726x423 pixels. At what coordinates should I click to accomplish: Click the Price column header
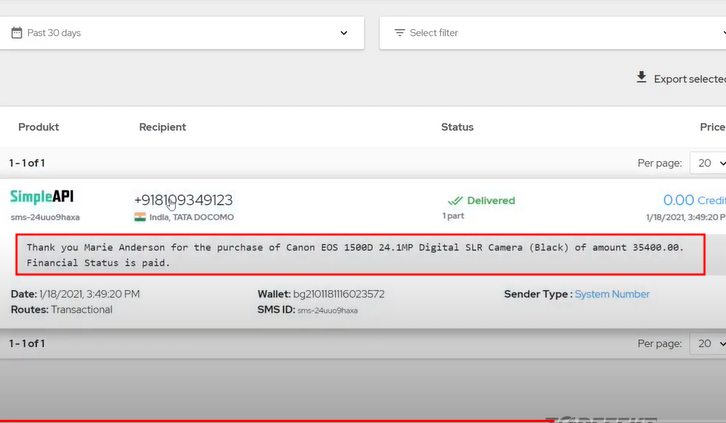[x=712, y=127]
